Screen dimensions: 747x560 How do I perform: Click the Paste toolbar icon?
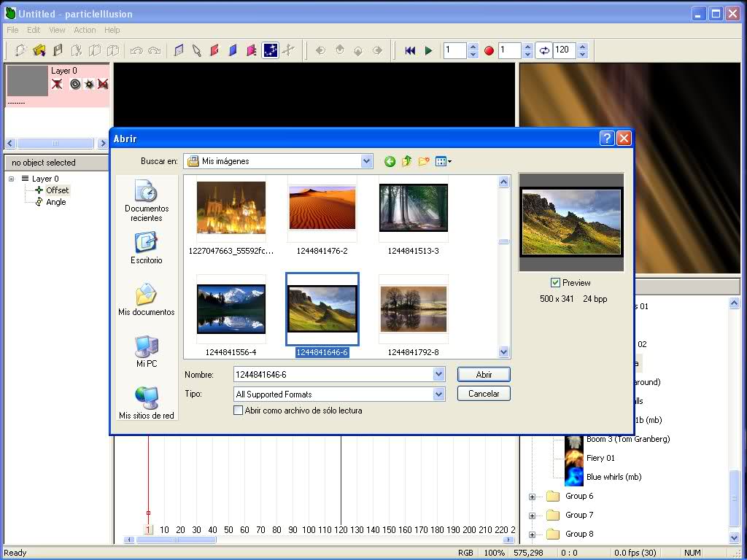[113, 50]
